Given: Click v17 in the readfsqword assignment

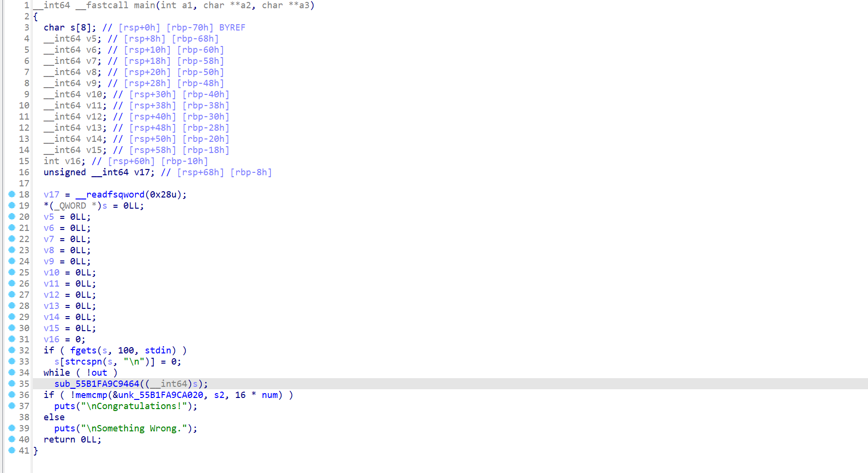Looking at the screenshot, I should [51, 195].
